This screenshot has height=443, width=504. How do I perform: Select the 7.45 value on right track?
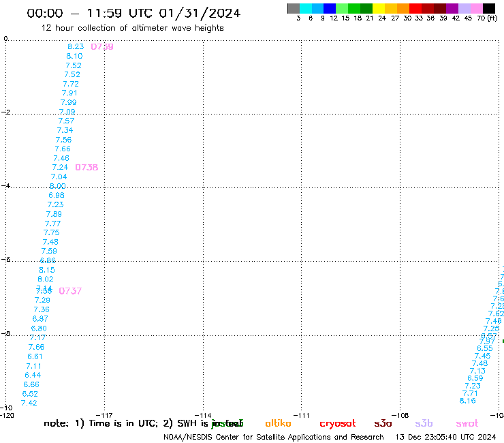tap(482, 356)
